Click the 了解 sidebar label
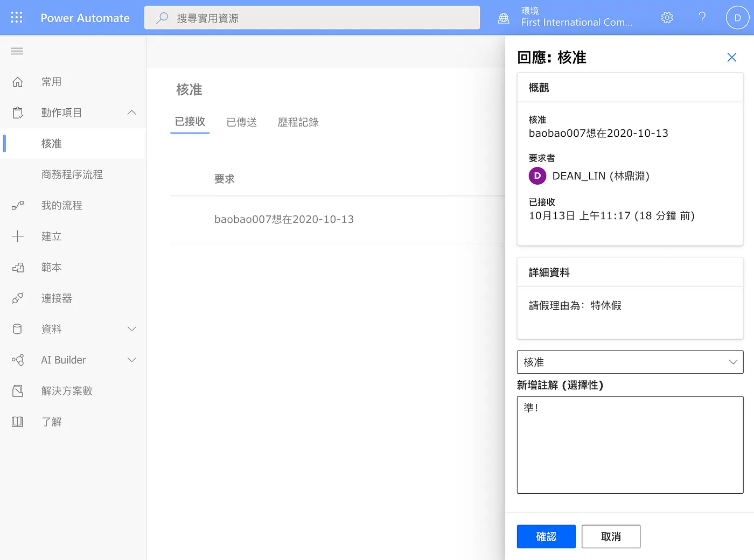Screen dimensions: 754x560 click(52, 422)
